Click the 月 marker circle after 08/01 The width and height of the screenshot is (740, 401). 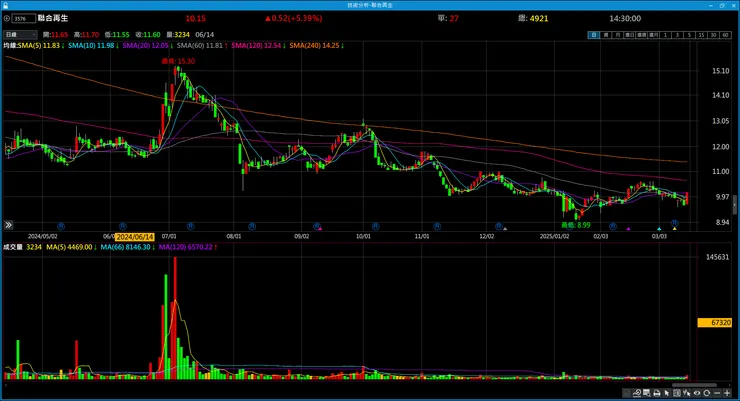pyautogui.click(x=252, y=226)
